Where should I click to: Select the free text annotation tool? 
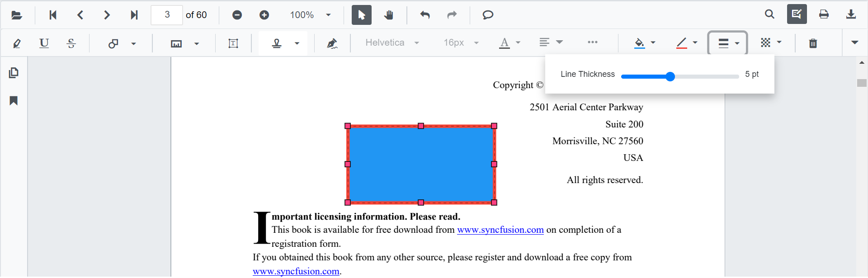[233, 43]
